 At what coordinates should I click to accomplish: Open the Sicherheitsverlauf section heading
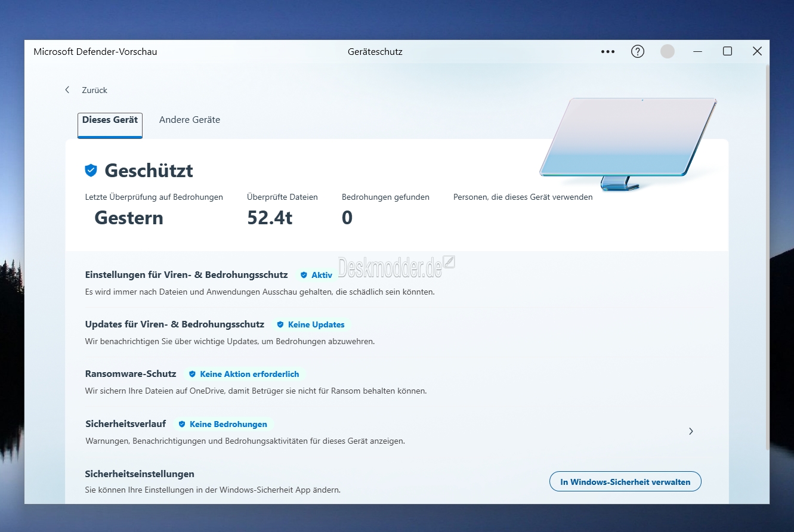point(125,424)
